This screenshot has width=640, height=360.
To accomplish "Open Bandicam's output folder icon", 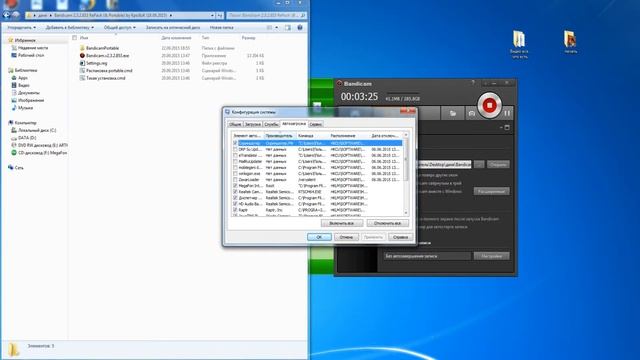I will click(x=453, y=113).
